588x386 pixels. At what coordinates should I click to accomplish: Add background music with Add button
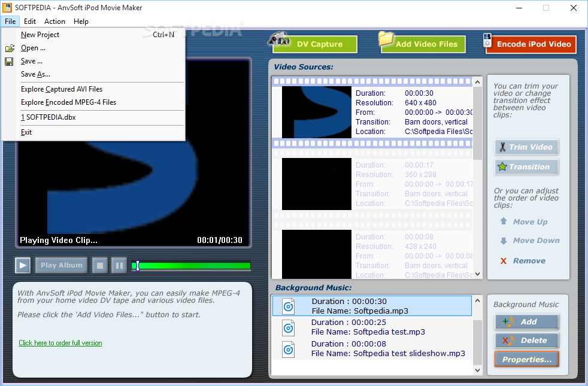pos(526,321)
